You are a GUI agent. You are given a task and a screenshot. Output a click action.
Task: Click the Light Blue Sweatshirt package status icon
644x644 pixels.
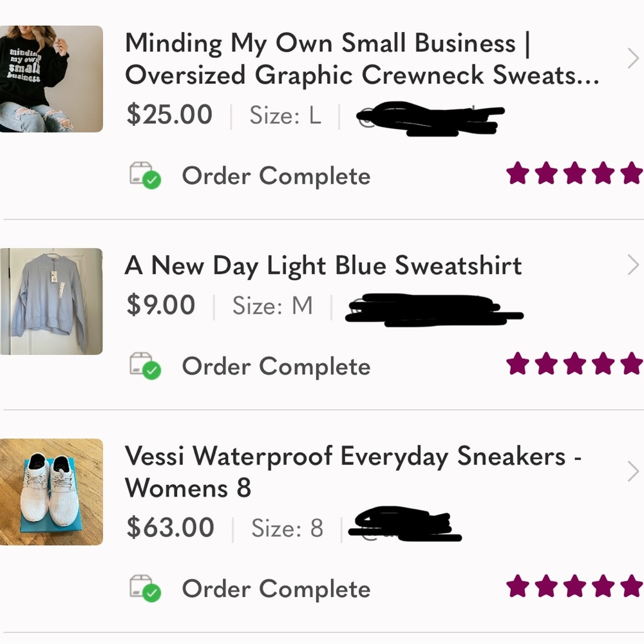(x=145, y=366)
